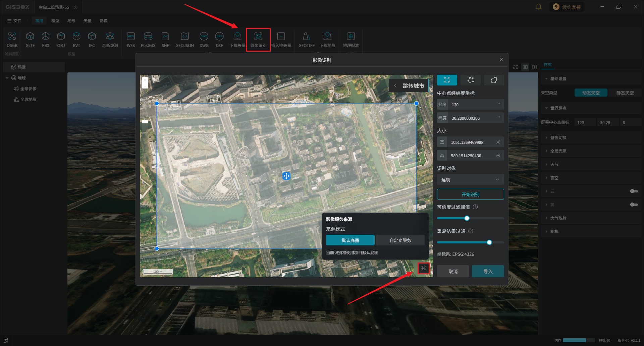The image size is (644, 346).
Task: Select freeform shape mode icon
Action: click(x=494, y=80)
